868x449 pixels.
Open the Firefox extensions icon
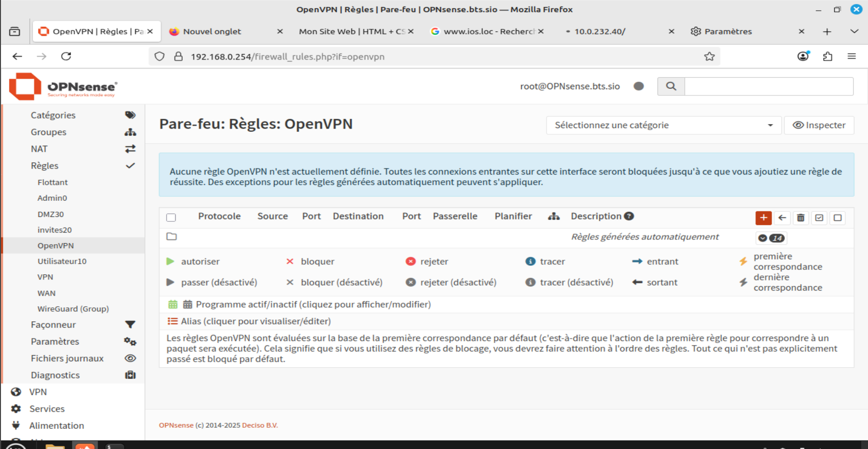[x=828, y=57]
